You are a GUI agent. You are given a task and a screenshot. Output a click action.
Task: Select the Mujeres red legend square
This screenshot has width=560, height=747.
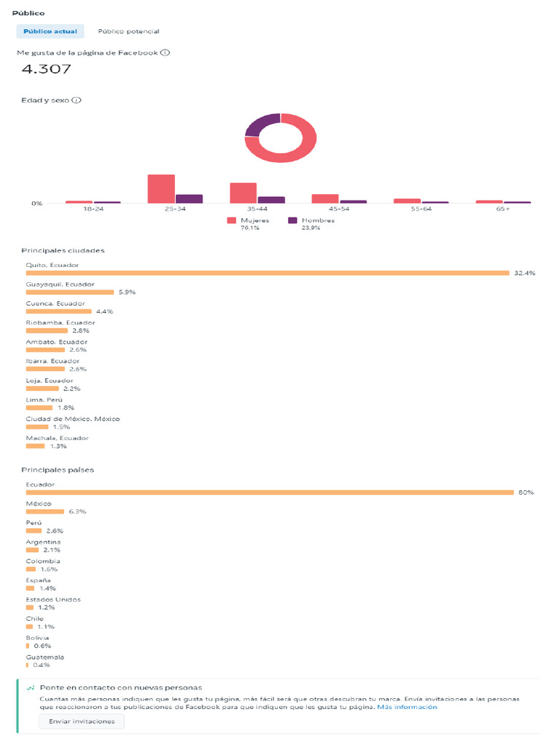[231, 220]
